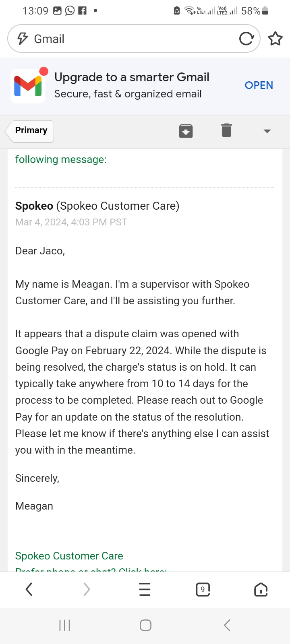Tap the Android home button

[x=145, y=625]
